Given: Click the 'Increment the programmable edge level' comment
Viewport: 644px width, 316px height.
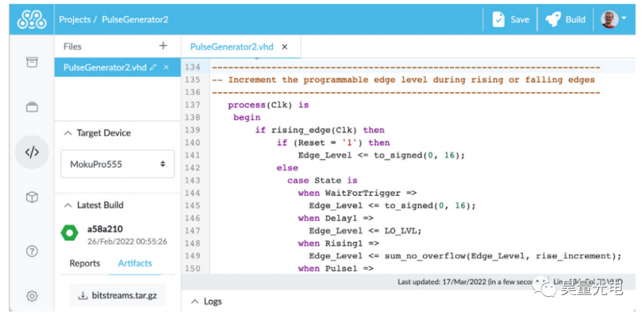Looking at the screenshot, I should click(x=403, y=80).
